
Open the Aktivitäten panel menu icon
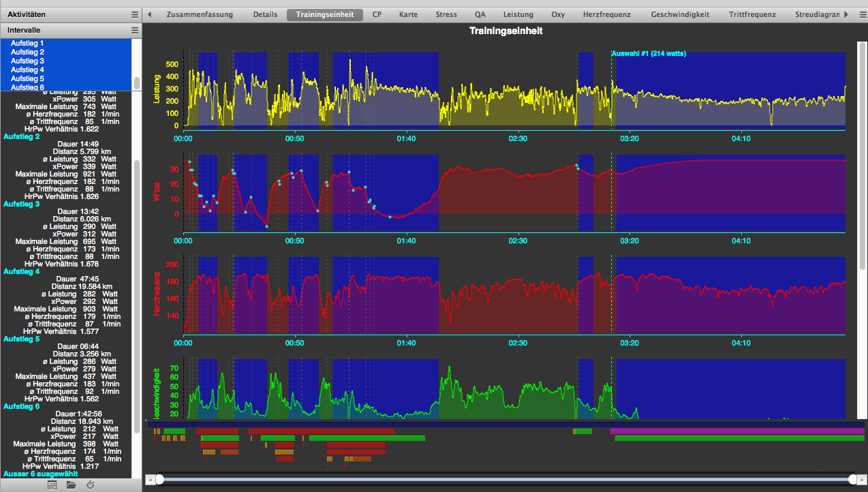135,14
